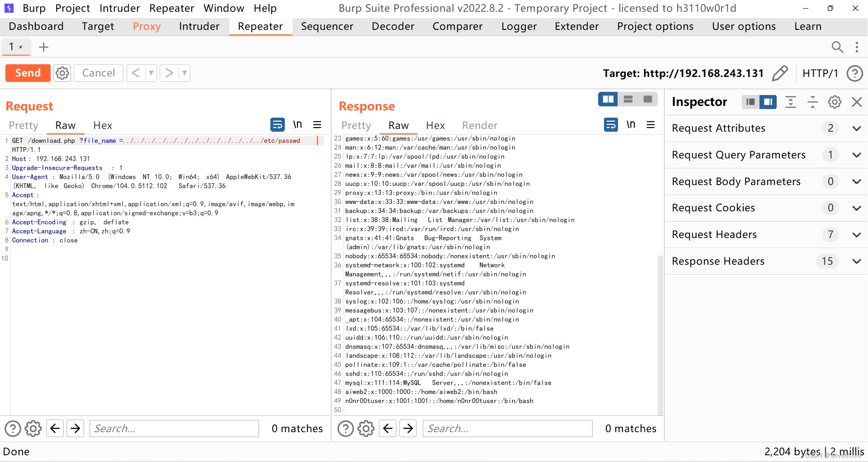The height and width of the screenshot is (462, 868).
Task: Switch to the Decoder tab
Action: 392,26
